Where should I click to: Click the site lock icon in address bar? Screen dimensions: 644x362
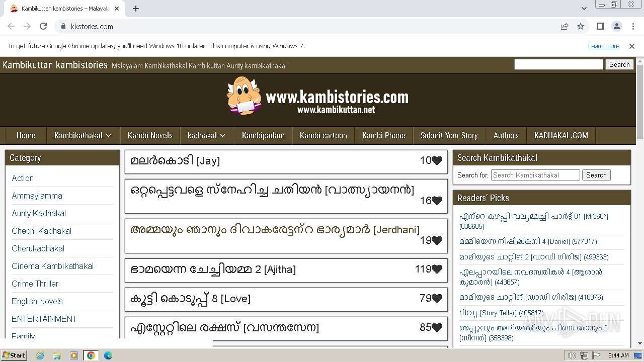63,26
